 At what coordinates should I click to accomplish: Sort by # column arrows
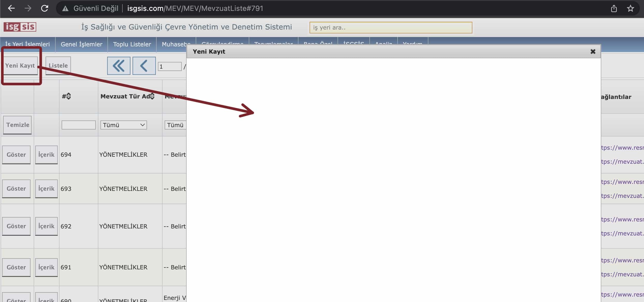click(x=69, y=96)
